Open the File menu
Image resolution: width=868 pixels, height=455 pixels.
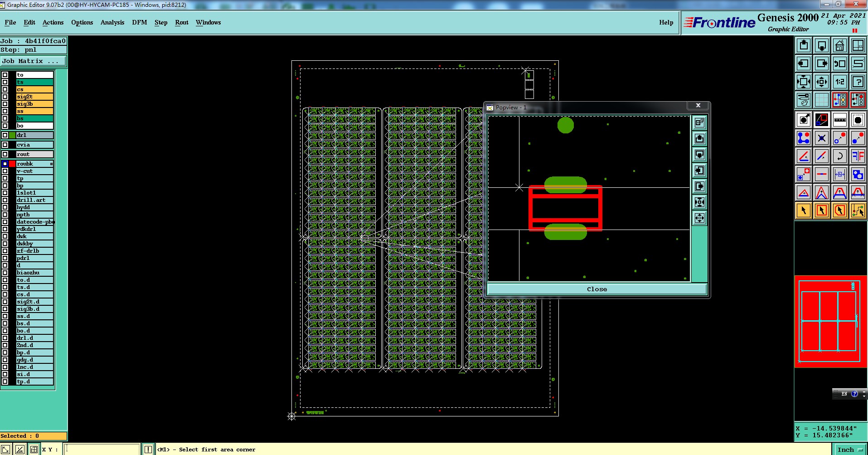click(10, 22)
